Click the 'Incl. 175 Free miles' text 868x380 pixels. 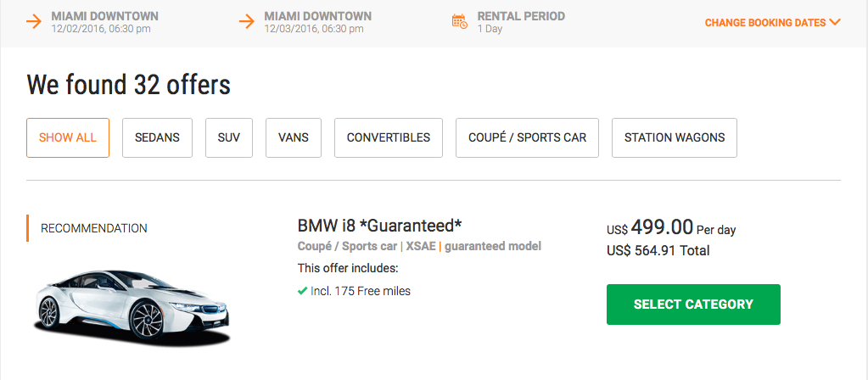[361, 291]
